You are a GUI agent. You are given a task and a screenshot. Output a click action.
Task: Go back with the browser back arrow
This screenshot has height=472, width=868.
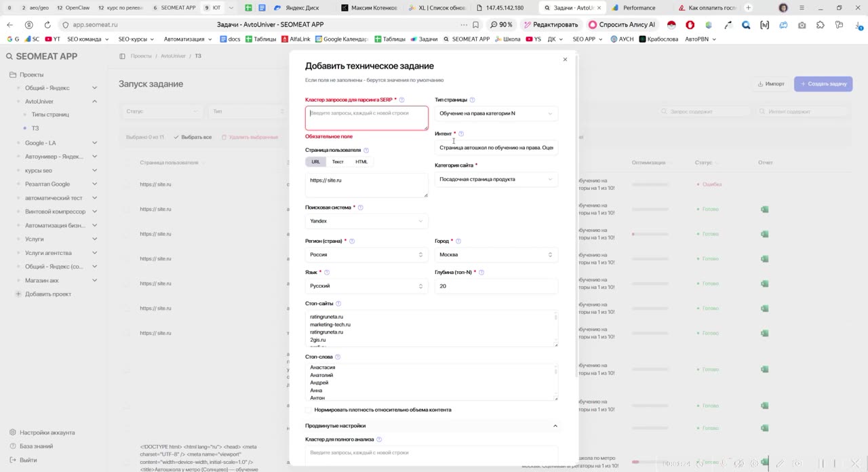[9, 24]
